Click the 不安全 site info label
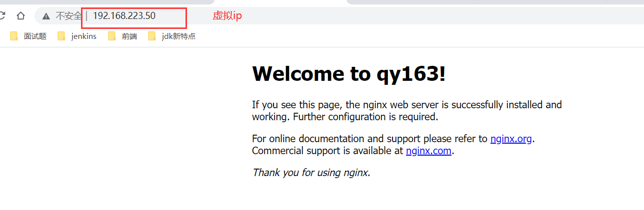Image resolution: width=644 pixels, height=210 pixels. pyautogui.click(x=68, y=16)
